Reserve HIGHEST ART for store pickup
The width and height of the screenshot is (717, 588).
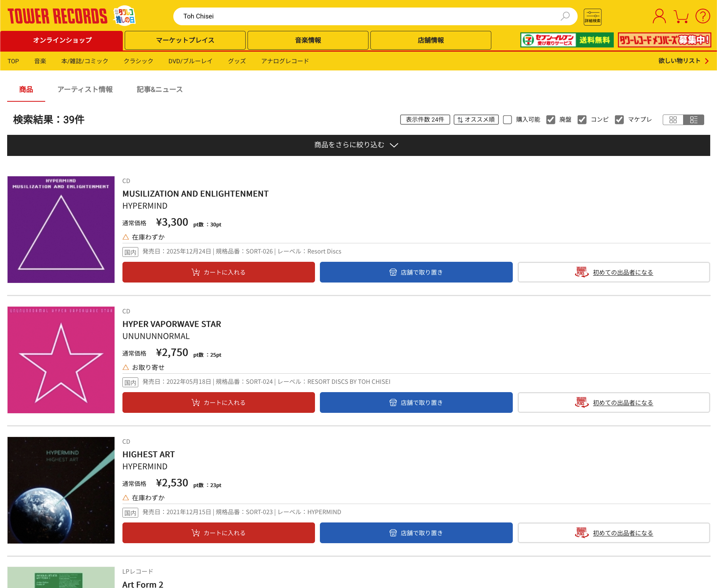point(416,533)
